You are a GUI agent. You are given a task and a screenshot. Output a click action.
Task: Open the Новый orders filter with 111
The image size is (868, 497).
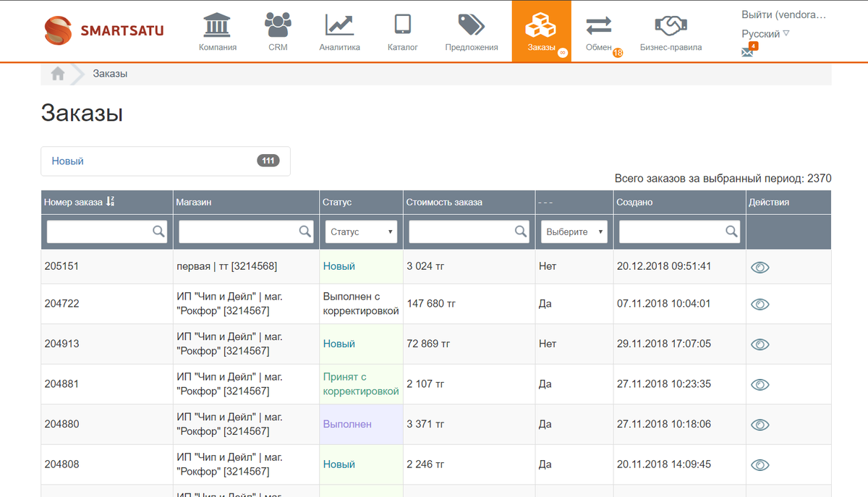click(166, 161)
